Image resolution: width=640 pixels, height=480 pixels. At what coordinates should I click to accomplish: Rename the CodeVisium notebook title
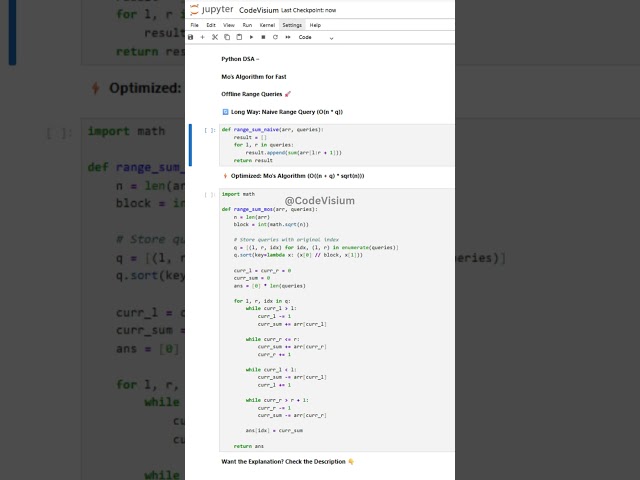259,10
